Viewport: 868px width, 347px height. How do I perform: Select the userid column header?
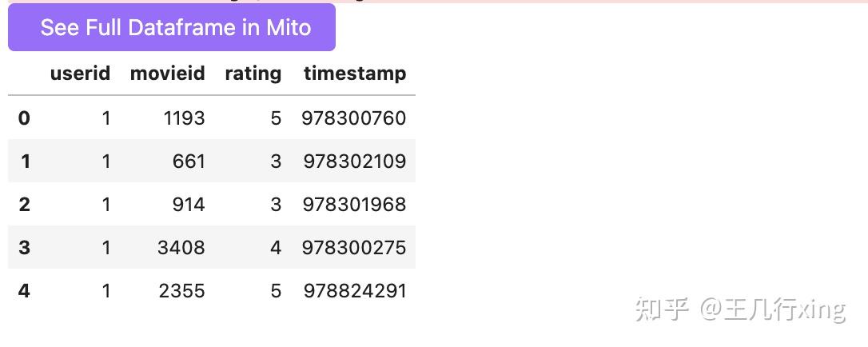click(80, 74)
